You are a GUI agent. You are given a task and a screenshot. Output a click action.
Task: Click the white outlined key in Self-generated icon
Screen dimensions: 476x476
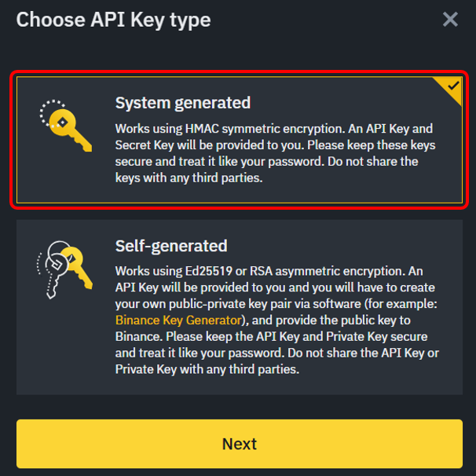[55, 269]
